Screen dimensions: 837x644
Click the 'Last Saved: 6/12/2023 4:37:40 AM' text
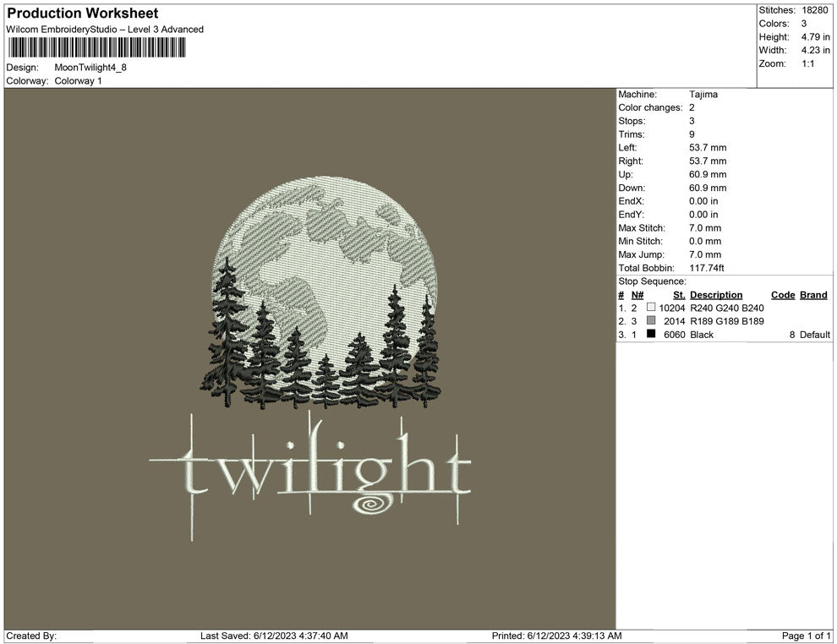(x=274, y=636)
